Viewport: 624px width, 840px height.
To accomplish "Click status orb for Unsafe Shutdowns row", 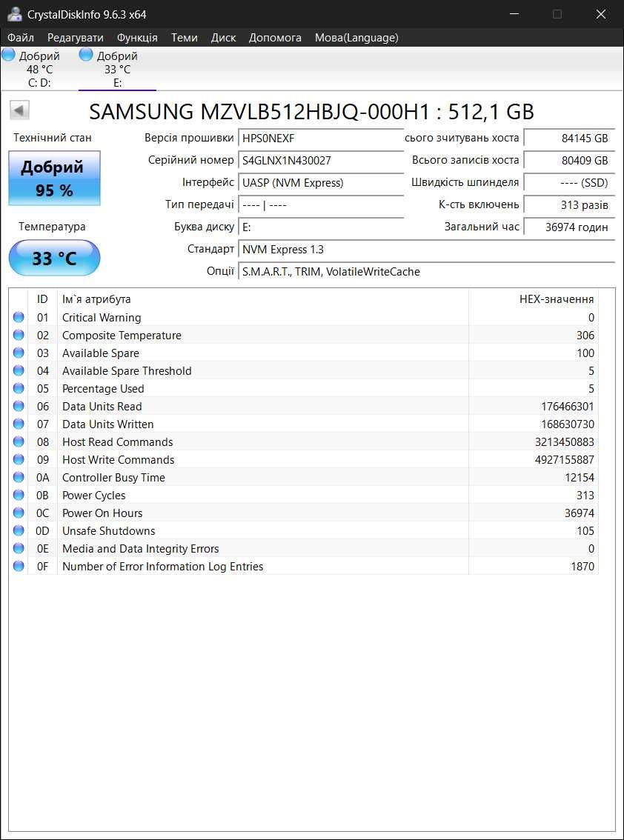I will click(19, 530).
